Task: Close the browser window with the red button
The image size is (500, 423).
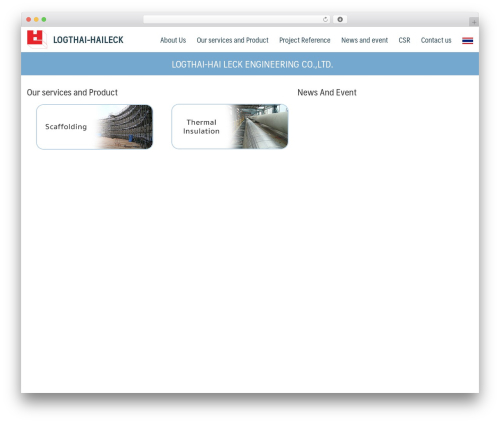Action: click(29, 20)
